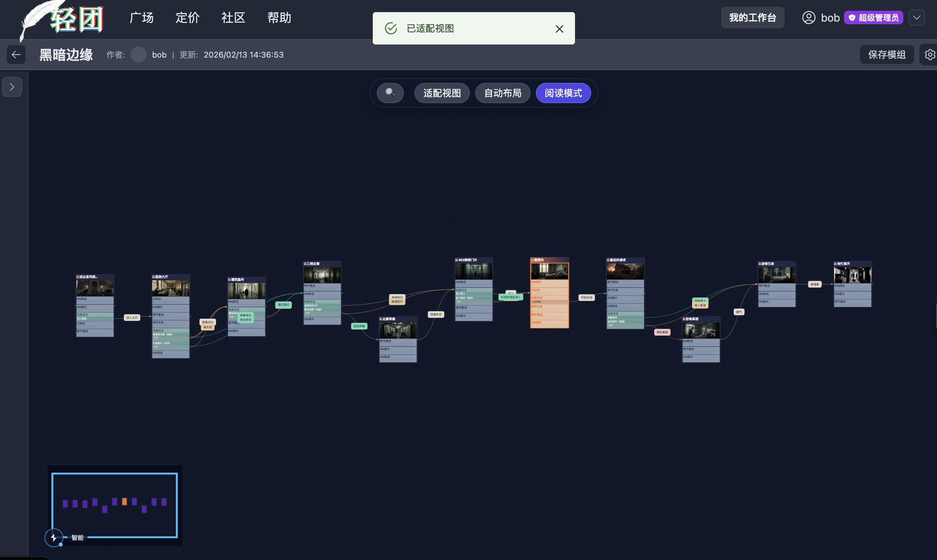Open the 广场 menu
937x560 pixels.
click(x=142, y=18)
